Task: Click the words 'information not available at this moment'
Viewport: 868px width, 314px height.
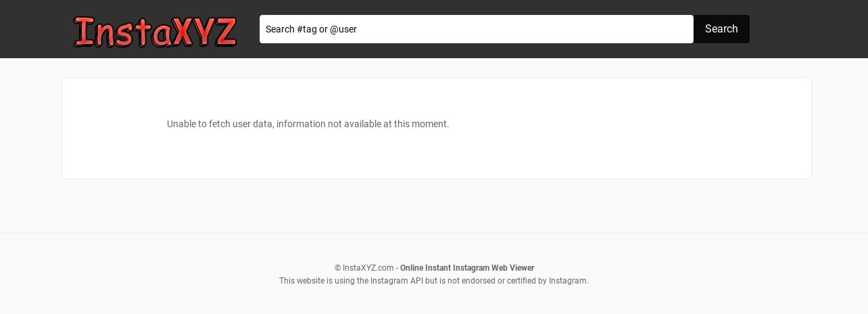Action: [362, 124]
